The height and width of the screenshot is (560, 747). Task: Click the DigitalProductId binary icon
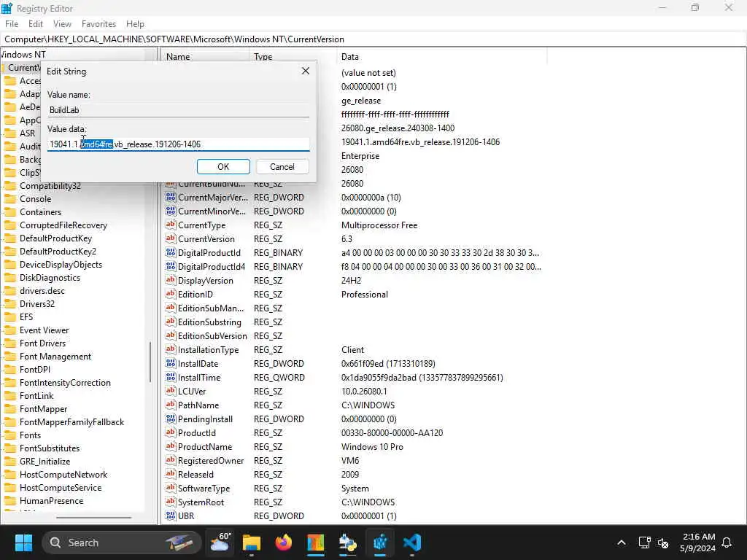click(x=171, y=252)
